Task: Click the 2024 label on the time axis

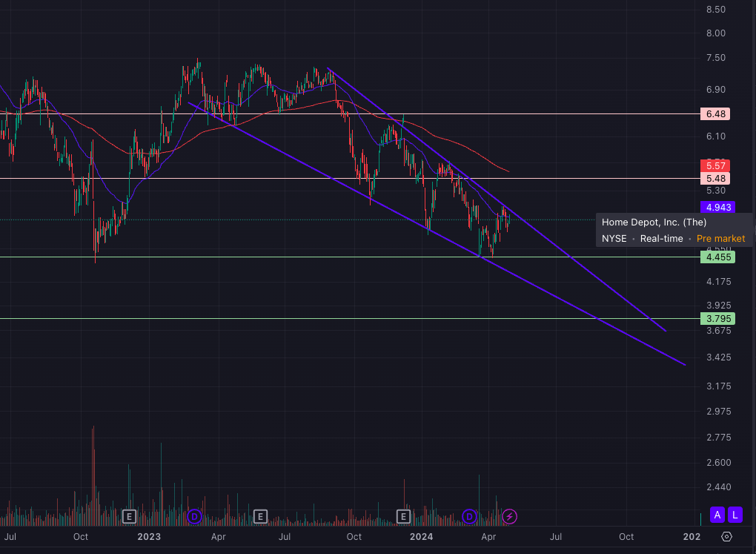Action: 421,536
